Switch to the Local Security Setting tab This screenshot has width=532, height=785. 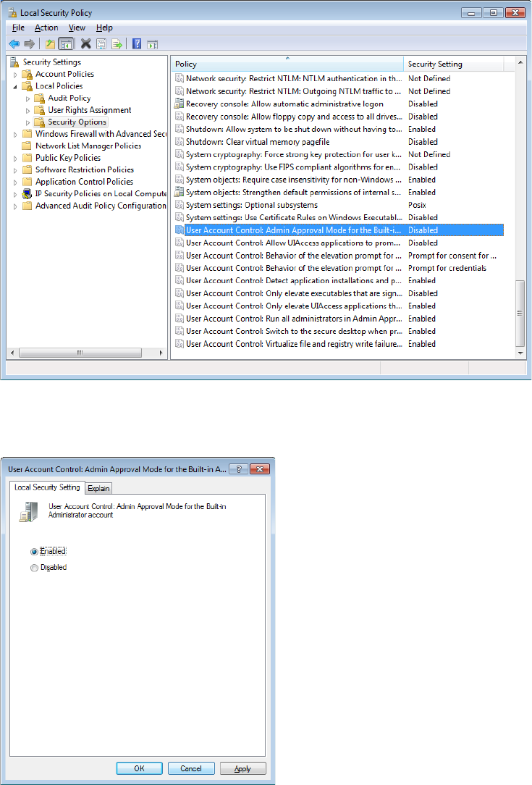(47, 487)
